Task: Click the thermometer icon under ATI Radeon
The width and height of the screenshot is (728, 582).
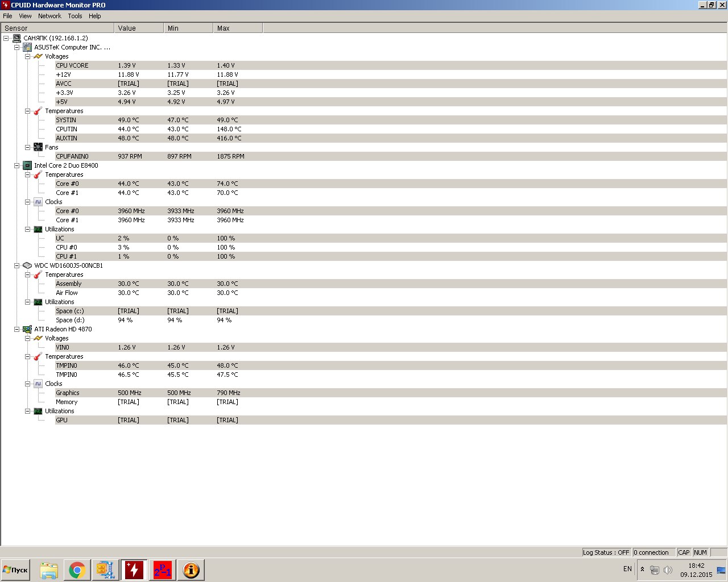Action: tap(38, 356)
